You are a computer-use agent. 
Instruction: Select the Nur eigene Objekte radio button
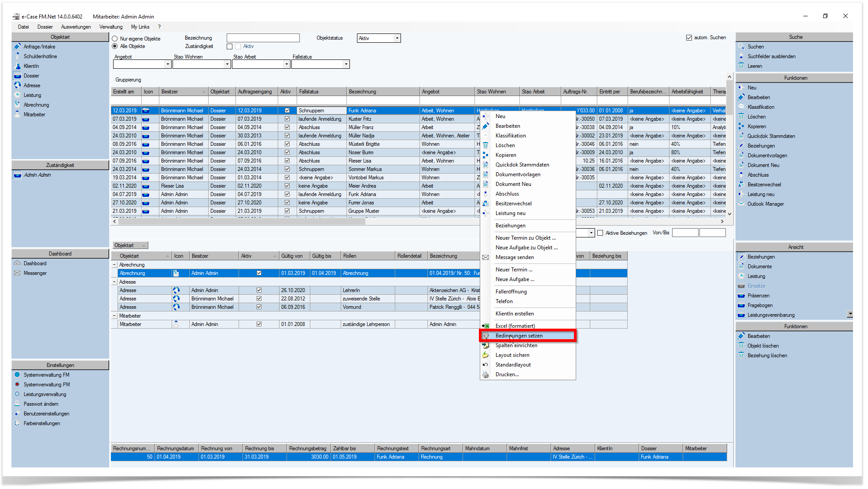pos(115,38)
